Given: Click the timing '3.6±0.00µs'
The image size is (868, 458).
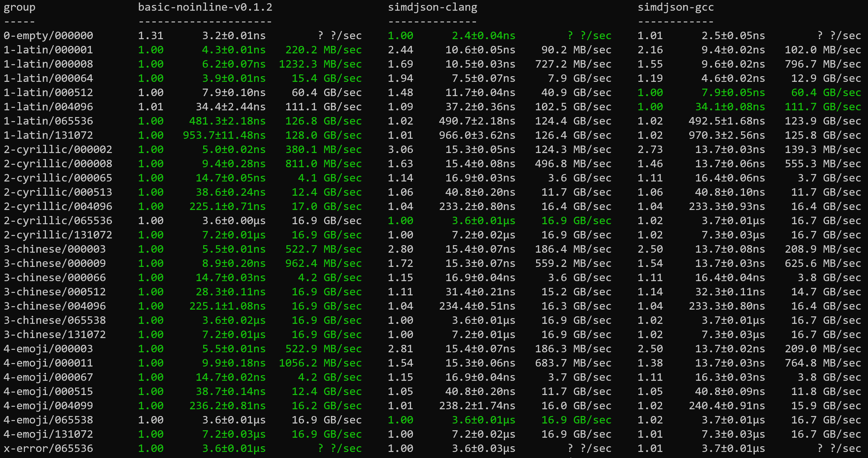Looking at the screenshot, I should coord(234,221).
